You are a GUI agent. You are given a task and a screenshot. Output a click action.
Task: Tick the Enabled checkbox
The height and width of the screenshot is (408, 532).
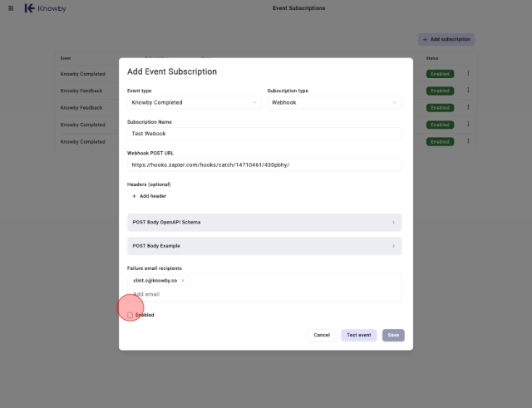tap(131, 315)
